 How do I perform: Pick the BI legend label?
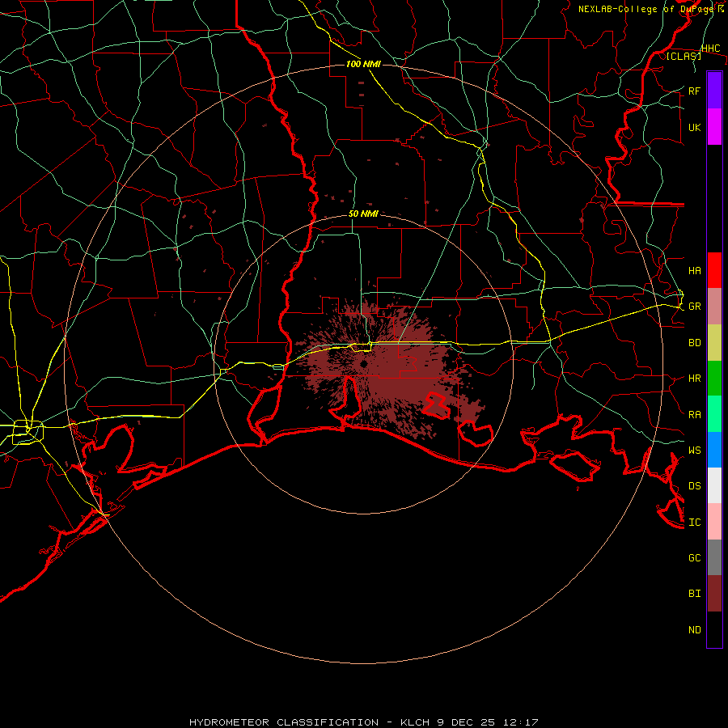[694, 594]
